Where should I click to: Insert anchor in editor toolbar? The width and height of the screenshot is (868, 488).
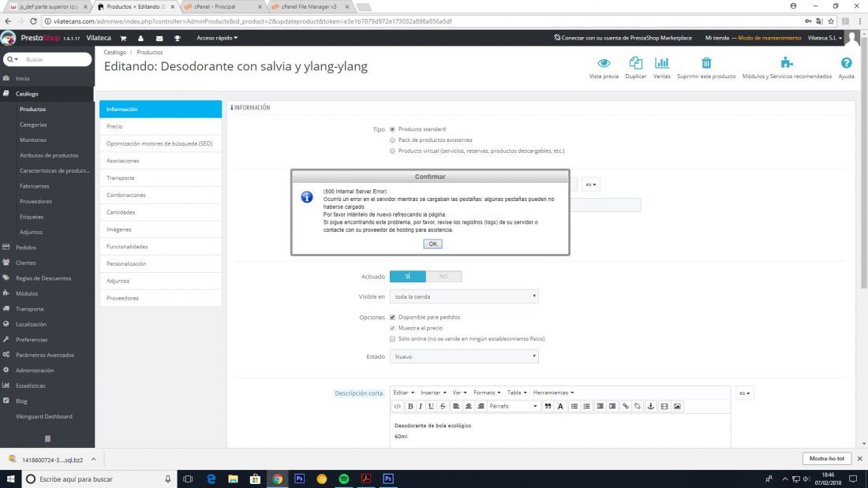tap(650, 406)
